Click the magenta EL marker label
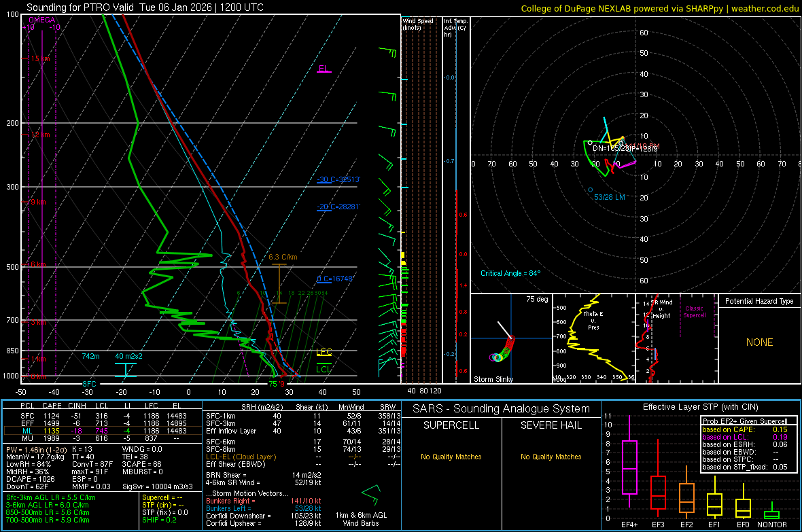The height and width of the screenshot is (532, 802). 324,68
